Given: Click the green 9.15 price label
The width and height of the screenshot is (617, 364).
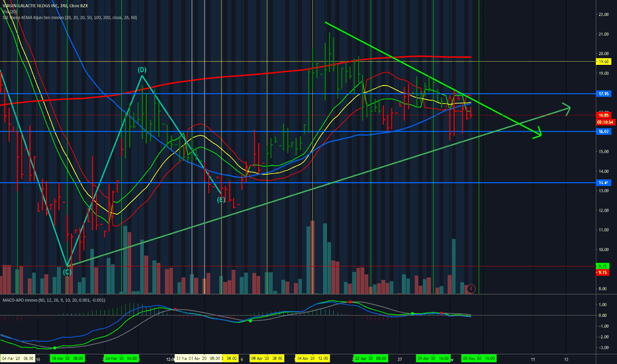Looking at the screenshot, I should point(603,267).
